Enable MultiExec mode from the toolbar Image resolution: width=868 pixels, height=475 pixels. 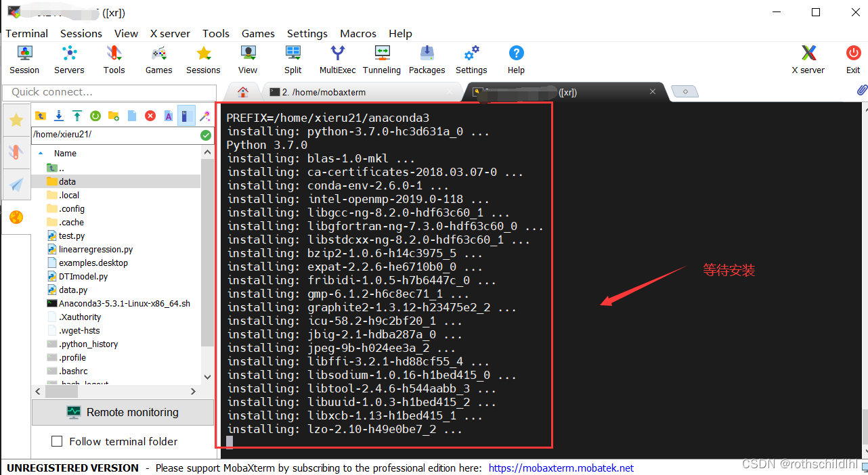[337, 60]
